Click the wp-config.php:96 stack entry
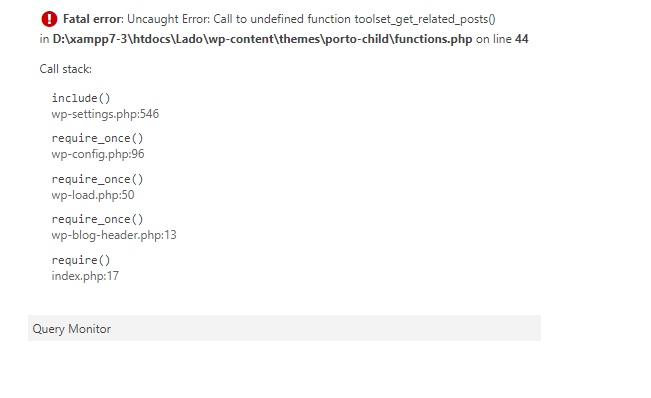Screen dimensions: 651x398 click(x=98, y=154)
